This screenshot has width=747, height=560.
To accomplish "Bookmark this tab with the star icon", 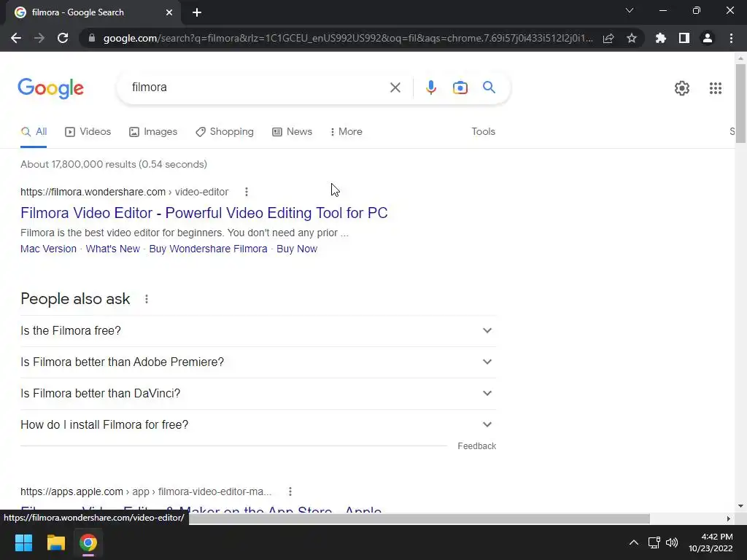I will coord(632,38).
